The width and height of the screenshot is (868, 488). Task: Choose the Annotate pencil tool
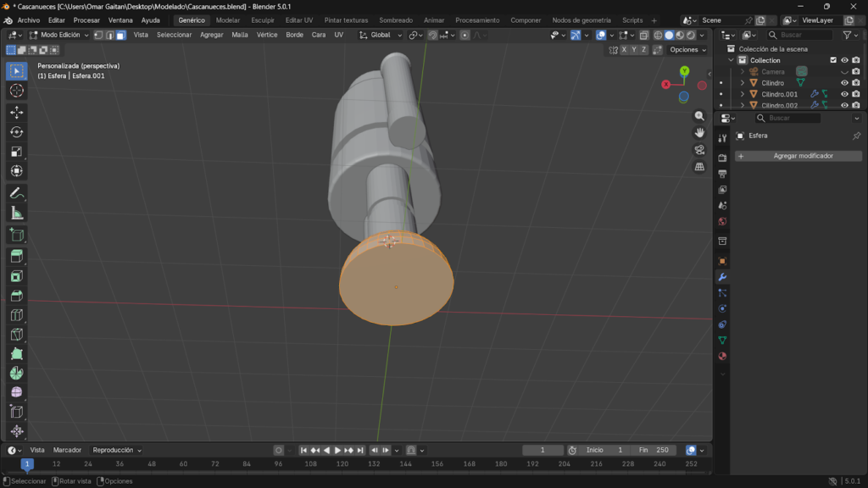(x=16, y=193)
